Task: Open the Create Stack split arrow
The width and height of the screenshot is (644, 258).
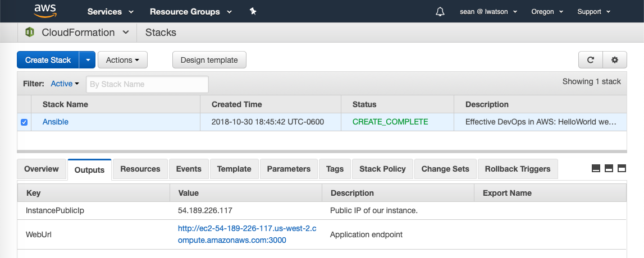Action: pyautogui.click(x=88, y=60)
